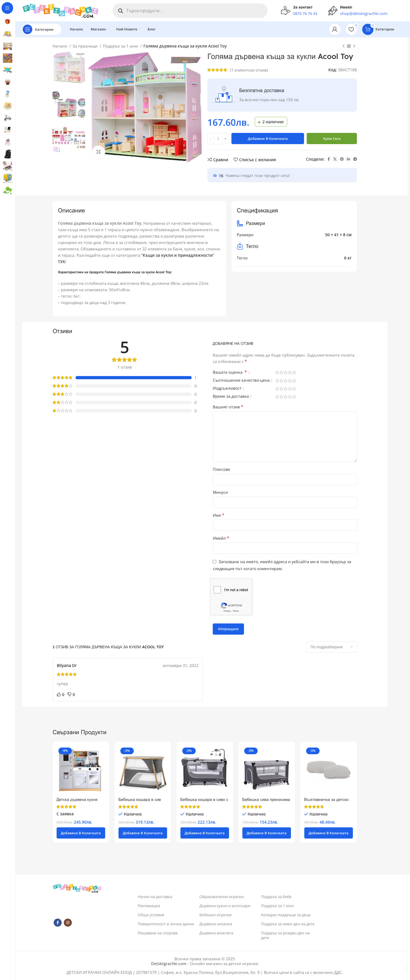The height and width of the screenshot is (980, 410).
Task: Decrease the quantity with the minus button
Action: point(211,139)
